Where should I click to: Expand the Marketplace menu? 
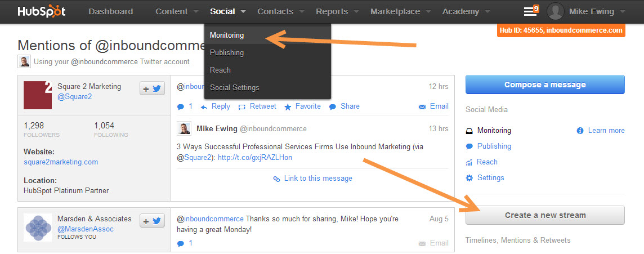pyautogui.click(x=400, y=11)
